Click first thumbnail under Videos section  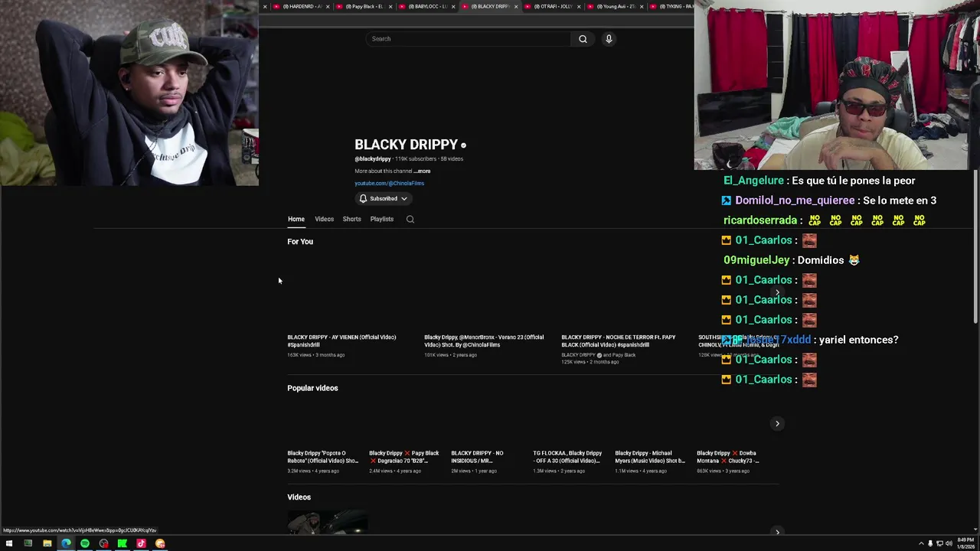328,523
